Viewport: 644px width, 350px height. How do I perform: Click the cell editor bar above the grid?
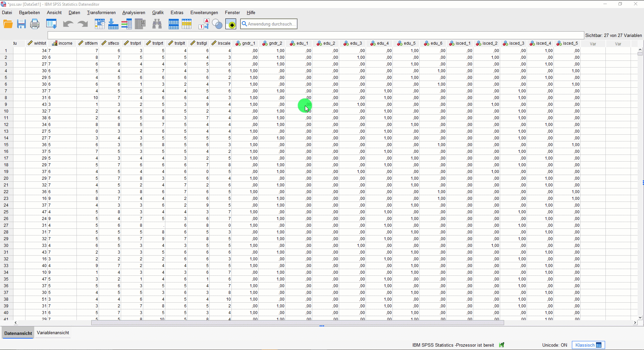coord(316,35)
